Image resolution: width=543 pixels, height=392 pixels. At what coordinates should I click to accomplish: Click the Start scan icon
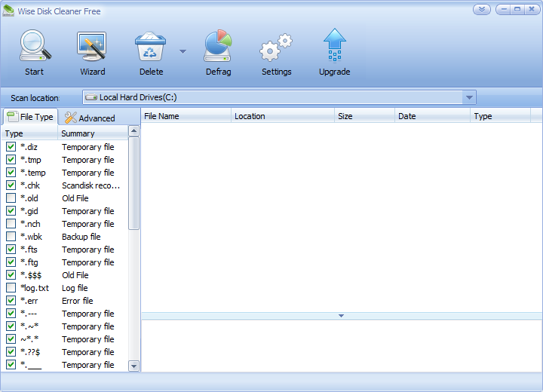click(35, 46)
